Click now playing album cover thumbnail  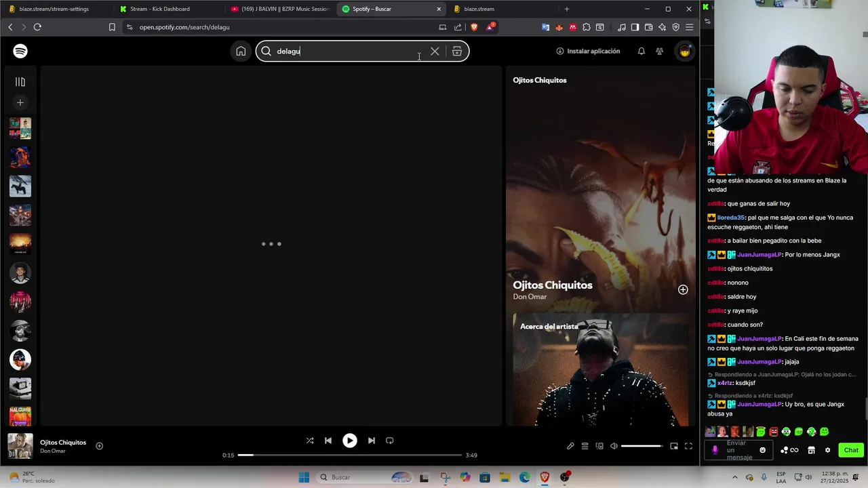click(x=20, y=446)
